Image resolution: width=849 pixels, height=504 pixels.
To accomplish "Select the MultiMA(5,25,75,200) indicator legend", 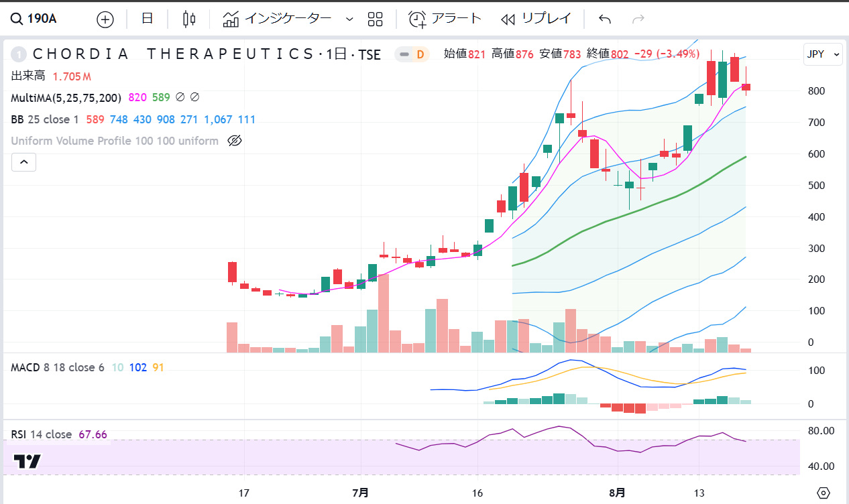I will point(66,98).
